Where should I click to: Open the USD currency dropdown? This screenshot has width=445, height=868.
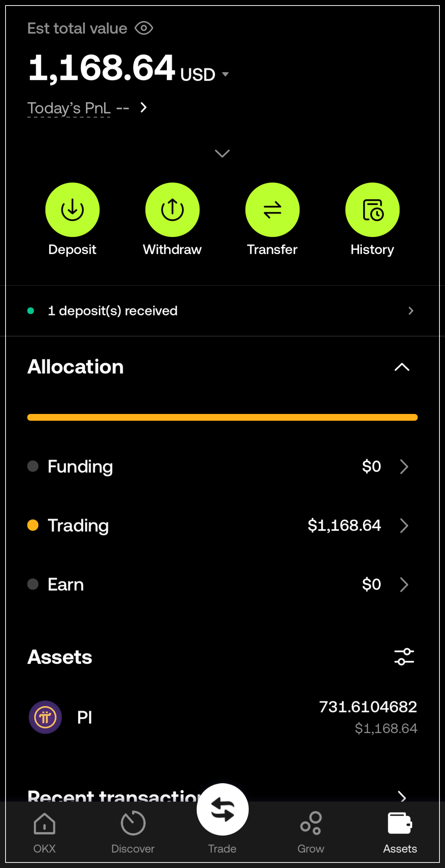pos(204,74)
